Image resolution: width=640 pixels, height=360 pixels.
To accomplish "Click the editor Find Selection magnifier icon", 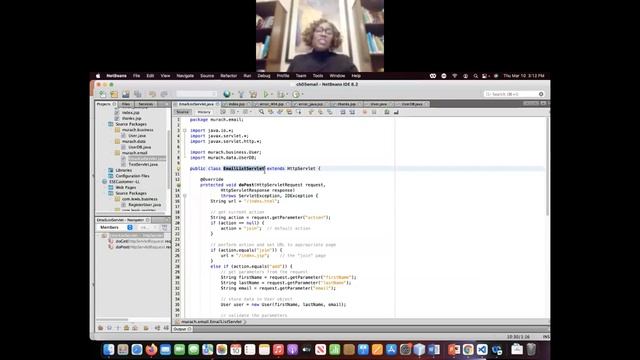I will pos(261,112).
